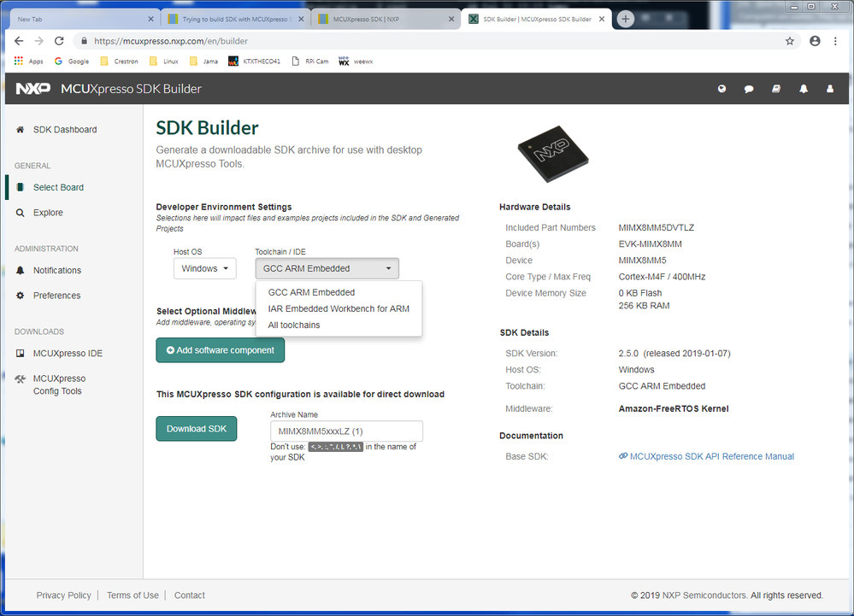This screenshot has width=854, height=616.
Task: Switch to Trying to build SDK tab
Action: [236, 19]
